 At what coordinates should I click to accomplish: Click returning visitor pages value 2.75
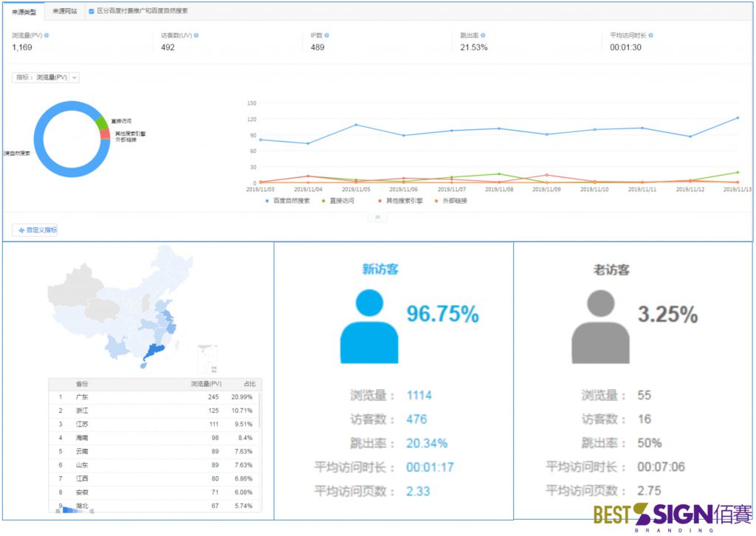click(649, 491)
